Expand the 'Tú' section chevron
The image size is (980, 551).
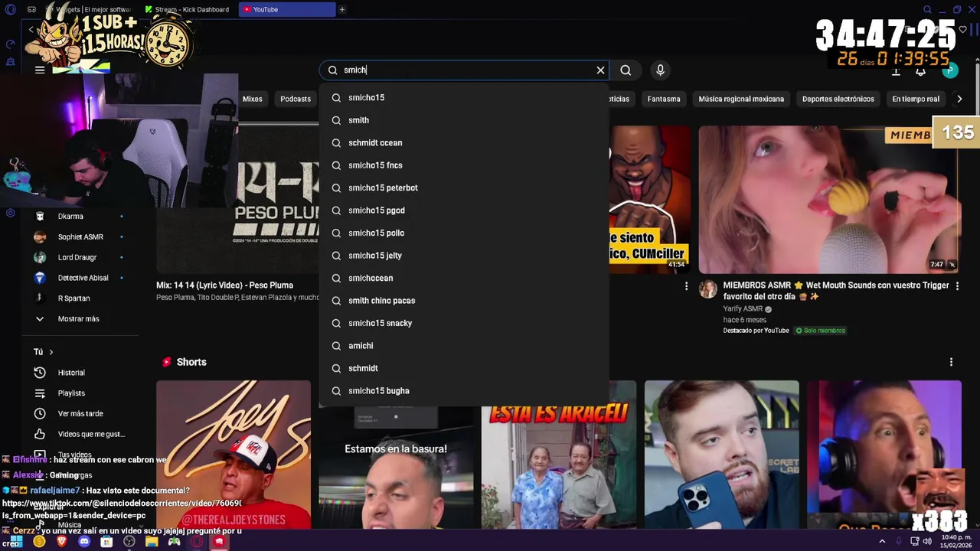click(51, 352)
